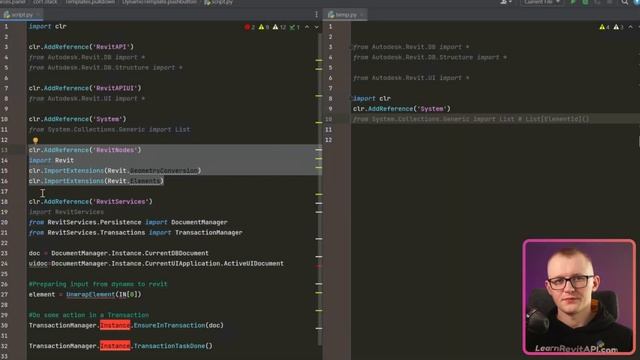This screenshot has width=640, height=360.
Task: Click line number 10 in temp.py gutter
Action: coord(329,119)
